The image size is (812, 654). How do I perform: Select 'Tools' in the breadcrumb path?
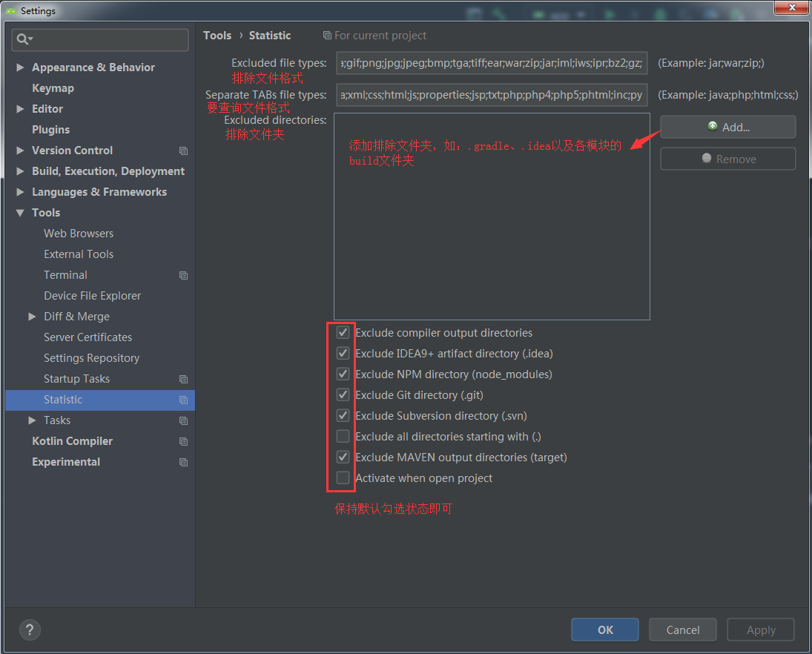[217, 36]
